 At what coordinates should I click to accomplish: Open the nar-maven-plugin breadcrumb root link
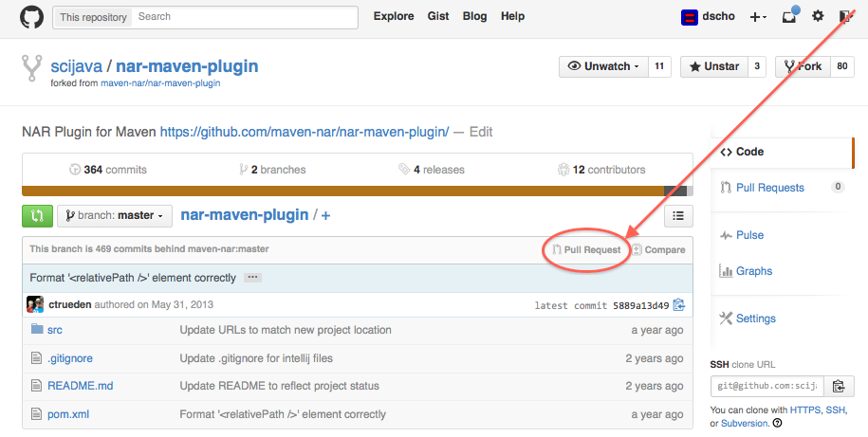(245, 215)
